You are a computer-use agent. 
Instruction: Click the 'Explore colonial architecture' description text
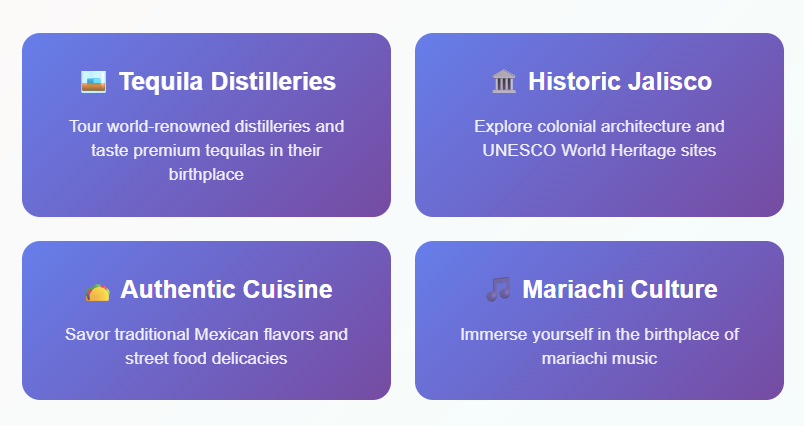coord(599,138)
